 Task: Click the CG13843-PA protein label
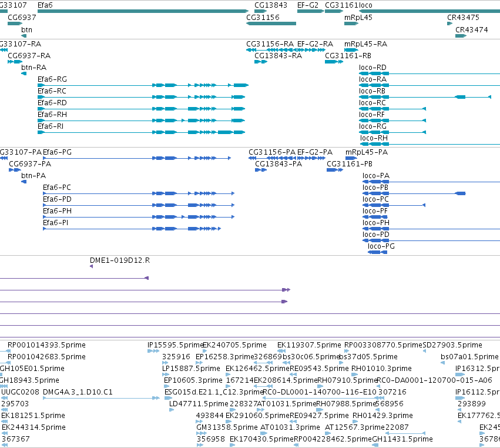(278, 164)
